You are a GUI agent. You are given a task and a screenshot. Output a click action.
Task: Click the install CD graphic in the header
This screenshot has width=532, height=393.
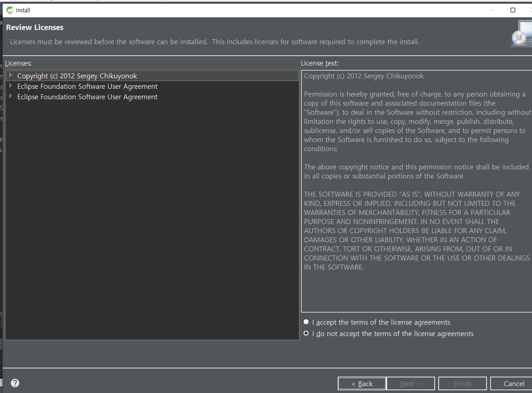(522, 34)
